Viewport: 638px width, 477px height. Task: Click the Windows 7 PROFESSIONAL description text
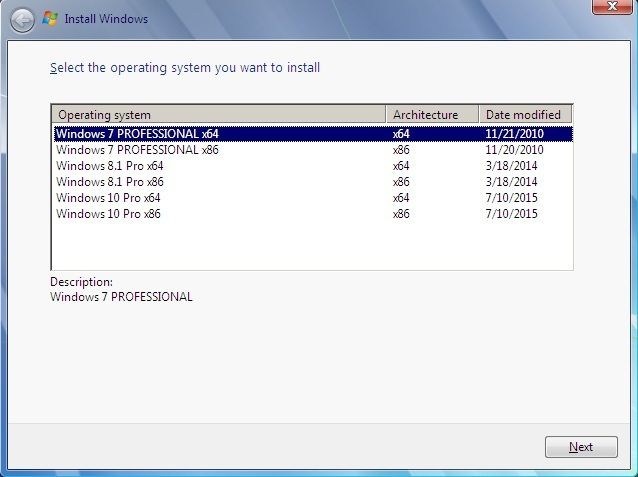[121, 297]
